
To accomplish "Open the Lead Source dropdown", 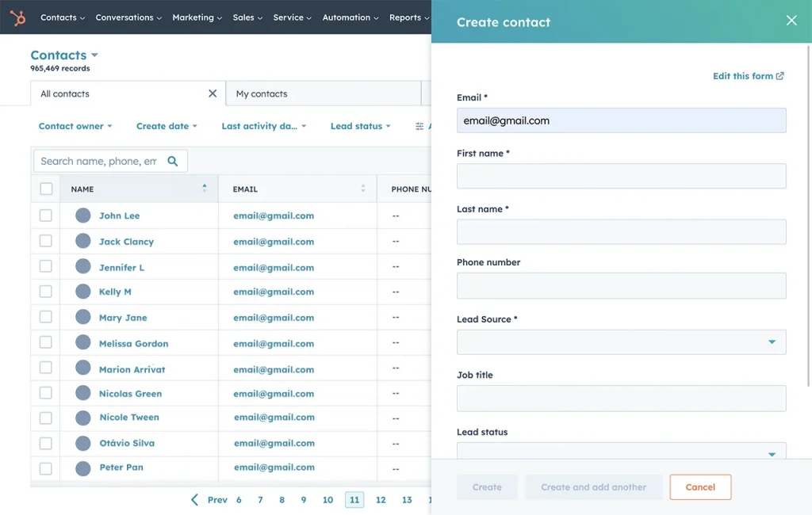I will (x=621, y=342).
